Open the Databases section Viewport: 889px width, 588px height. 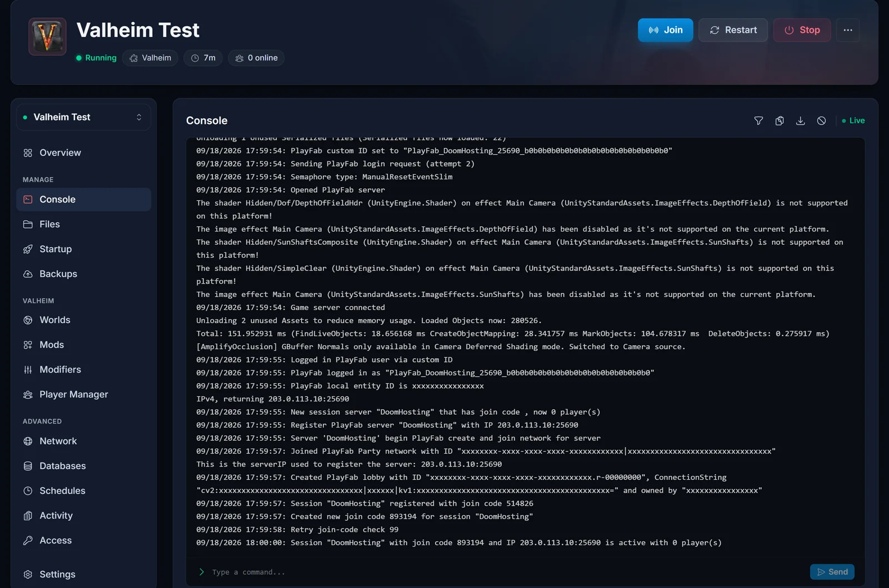pyautogui.click(x=83, y=466)
